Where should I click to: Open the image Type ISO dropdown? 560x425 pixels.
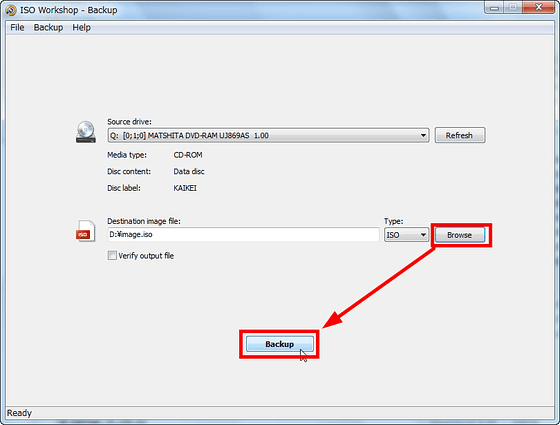click(406, 235)
